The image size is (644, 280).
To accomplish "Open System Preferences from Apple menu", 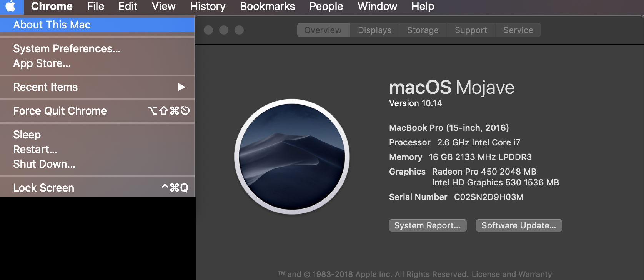I will 67,49.
